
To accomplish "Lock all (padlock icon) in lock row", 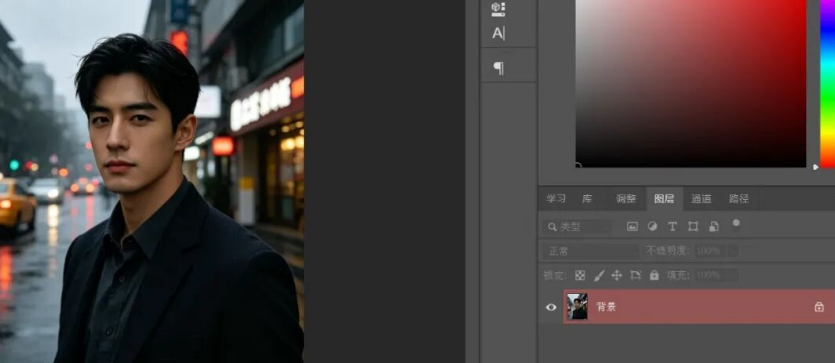I will 654,275.
